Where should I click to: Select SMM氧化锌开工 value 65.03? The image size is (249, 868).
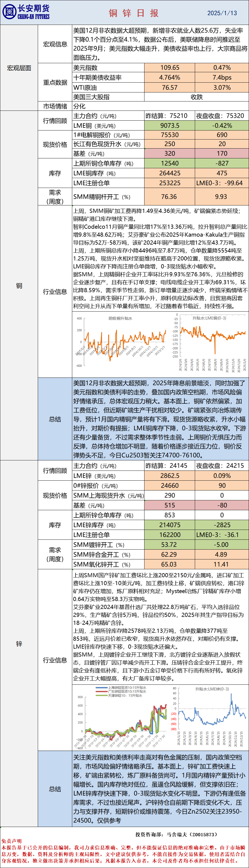169,564
